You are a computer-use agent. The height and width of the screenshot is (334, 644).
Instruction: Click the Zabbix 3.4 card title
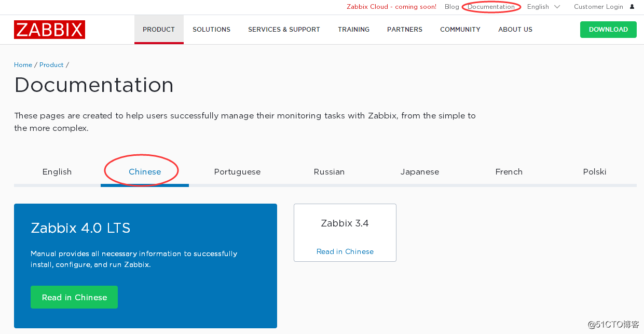[345, 223]
